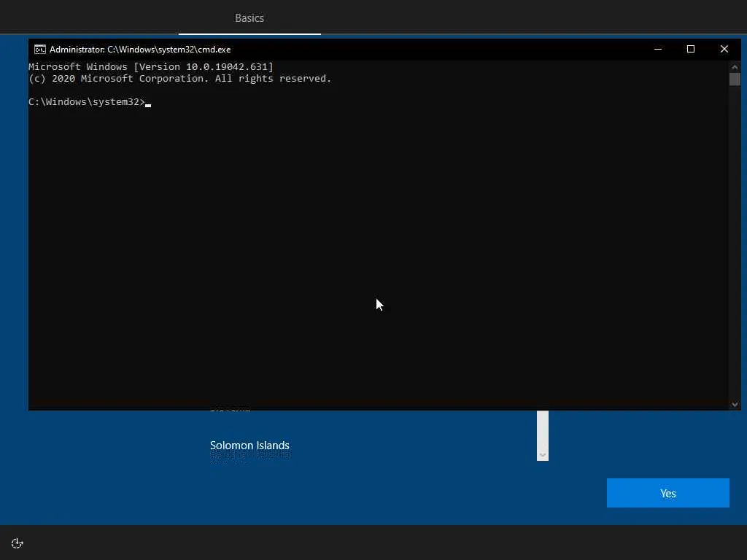This screenshot has width=747, height=560.
Task: Confirm region with the Yes button
Action: tap(668, 493)
